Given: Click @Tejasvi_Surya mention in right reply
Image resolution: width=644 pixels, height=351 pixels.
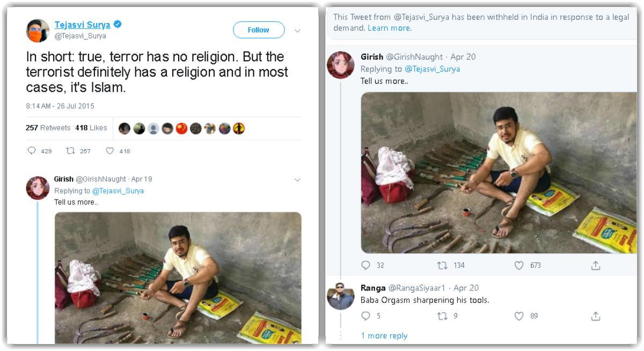Looking at the screenshot, I should [432, 69].
